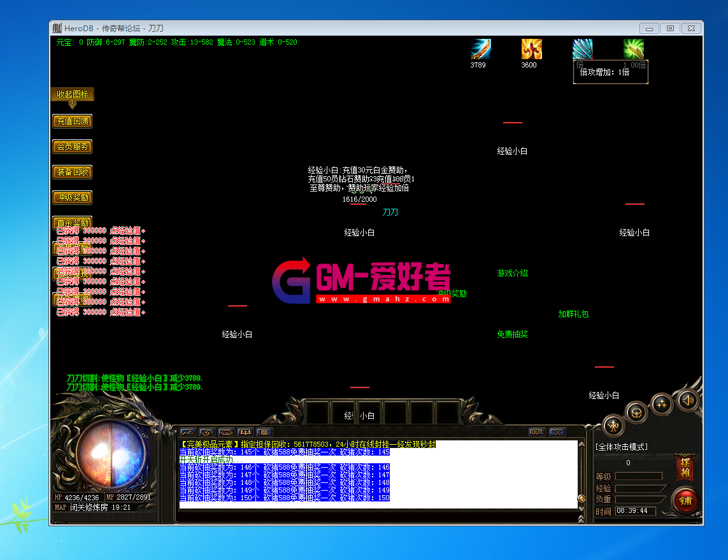This screenshot has width=728, height=560.
Task: Click the 防御:6-297 defense stat
Action: [x=106, y=42]
